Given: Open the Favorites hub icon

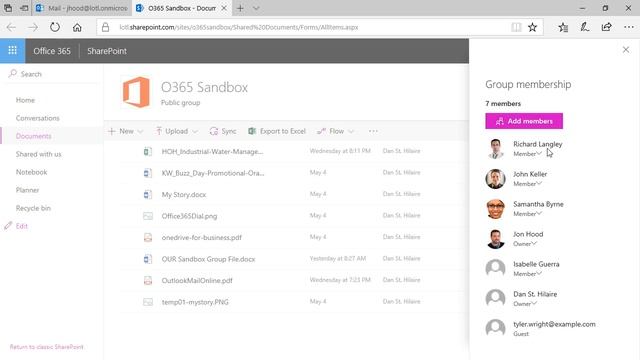Looking at the screenshot, I should coord(563,27).
